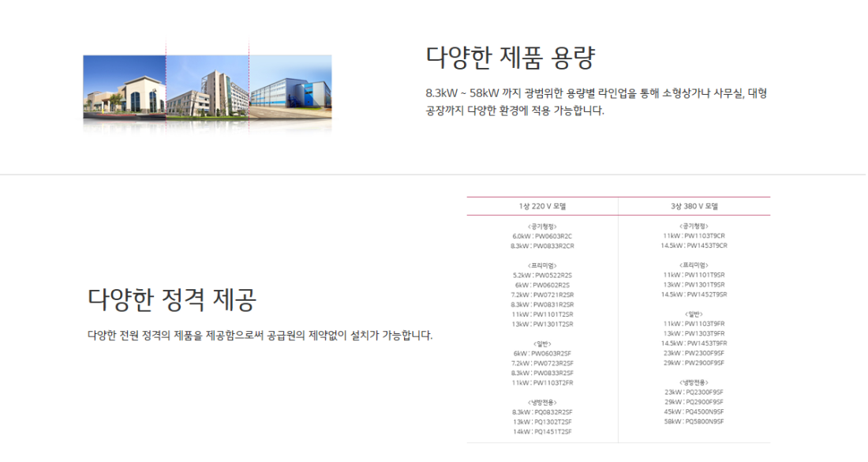Click the '14.5kW : PW1453T9FR' entry

(x=694, y=344)
